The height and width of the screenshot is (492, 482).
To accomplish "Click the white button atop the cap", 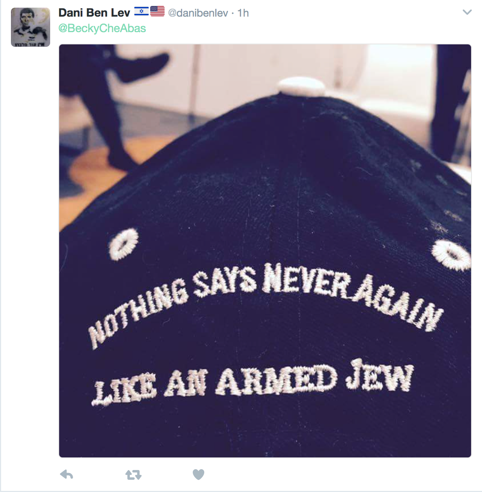I will [x=301, y=86].
